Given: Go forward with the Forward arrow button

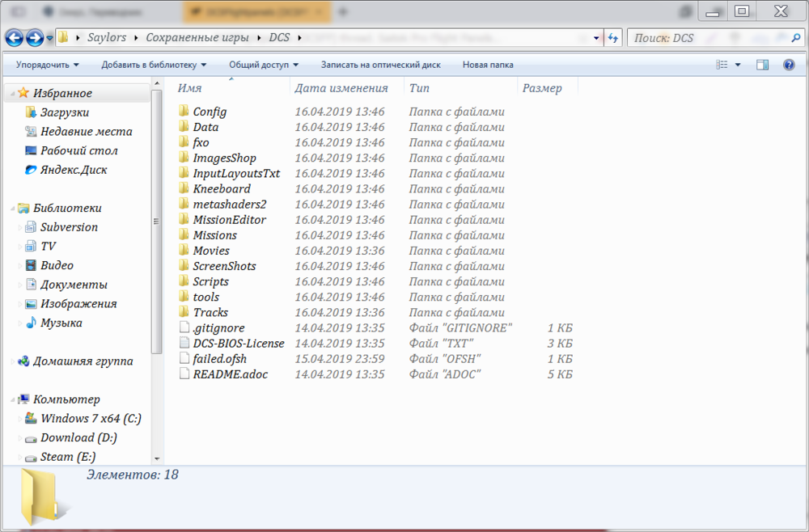Looking at the screenshot, I should (35, 38).
